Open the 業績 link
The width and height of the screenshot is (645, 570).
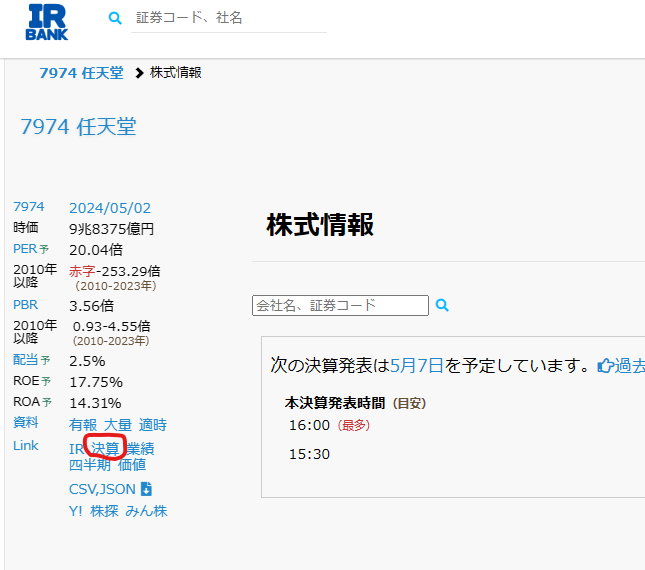coord(140,448)
